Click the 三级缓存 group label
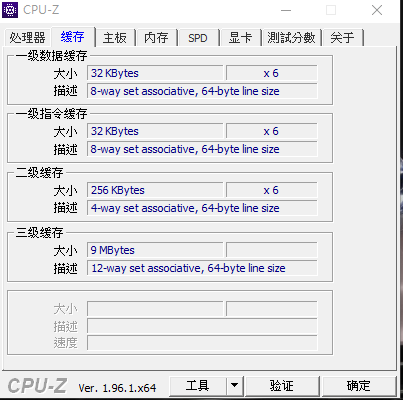The height and width of the screenshot is (400, 403). coord(39,232)
